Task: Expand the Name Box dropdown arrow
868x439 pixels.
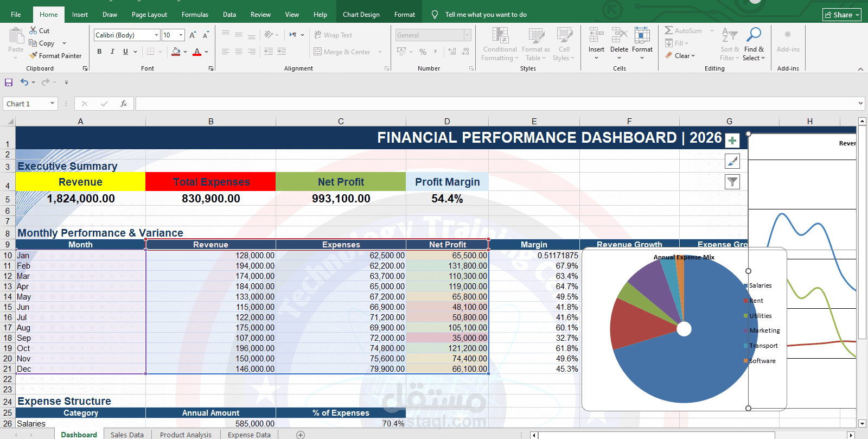Action: coord(53,104)
